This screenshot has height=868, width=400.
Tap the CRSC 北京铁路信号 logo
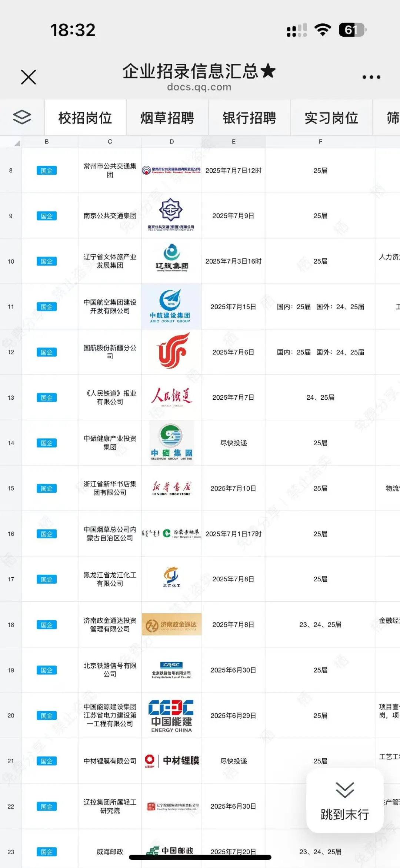point(171,670)
